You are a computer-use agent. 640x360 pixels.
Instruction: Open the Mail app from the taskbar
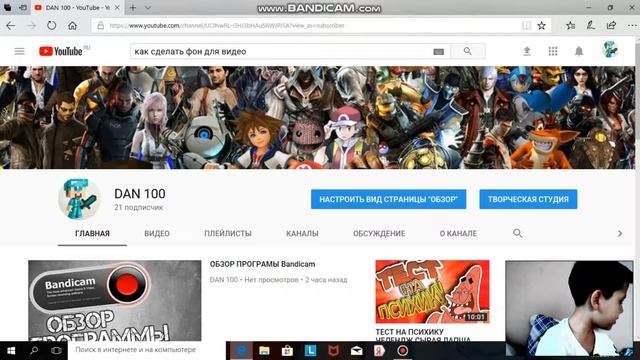(x=356, y=351)
